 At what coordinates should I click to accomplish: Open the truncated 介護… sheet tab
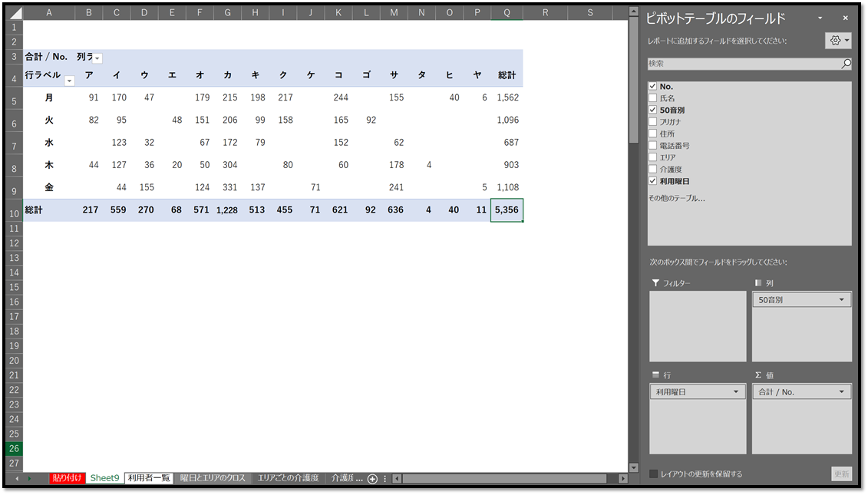coord(347,478)
